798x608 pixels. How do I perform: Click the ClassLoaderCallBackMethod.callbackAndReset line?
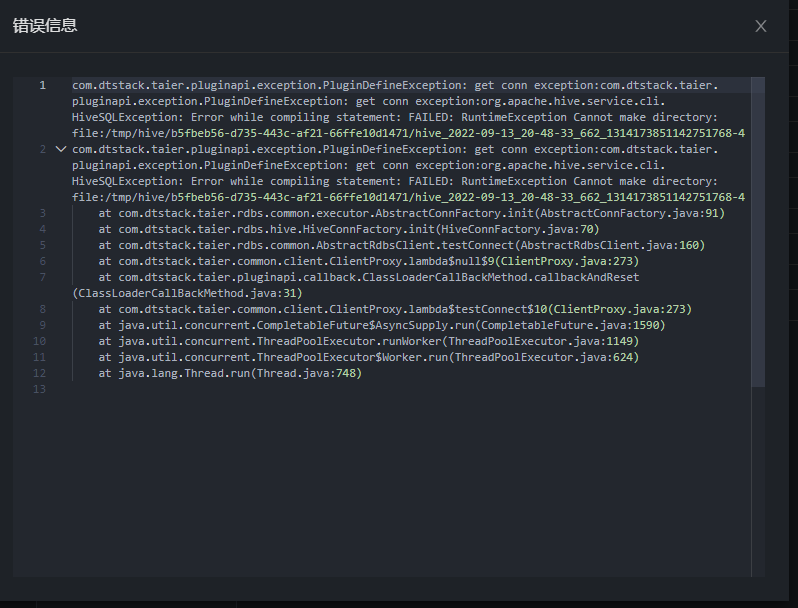pyautogui.click(x=368, y=277)
